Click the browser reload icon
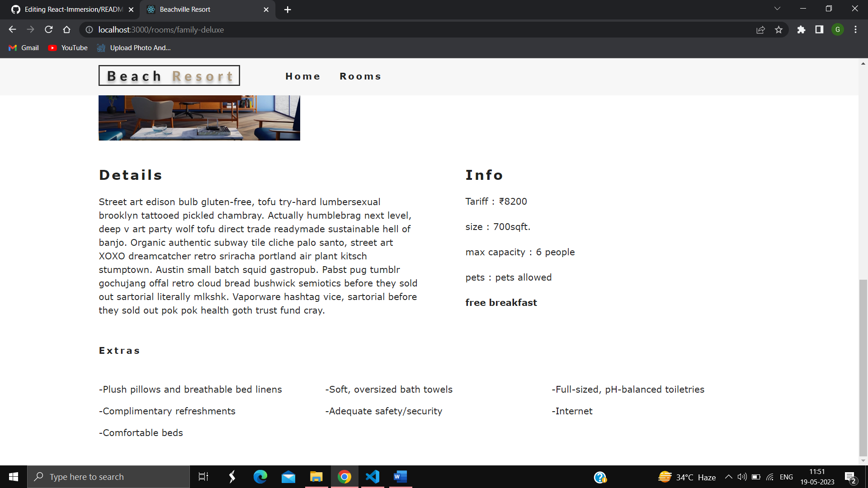Image resolution: width=868 pixels, height=488 pixels. click(48, 29)
